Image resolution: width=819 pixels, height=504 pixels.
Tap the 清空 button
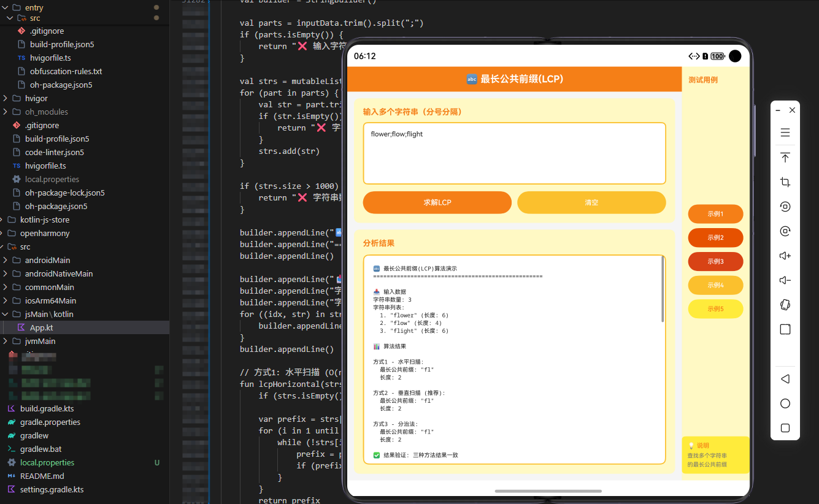click(591, 202)
